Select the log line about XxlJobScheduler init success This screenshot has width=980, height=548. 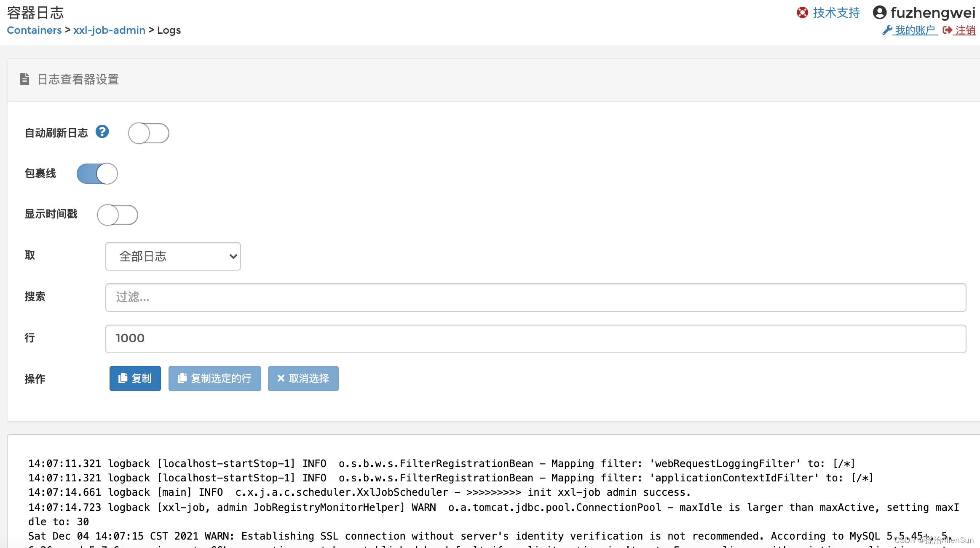click(x=359, y=492)
